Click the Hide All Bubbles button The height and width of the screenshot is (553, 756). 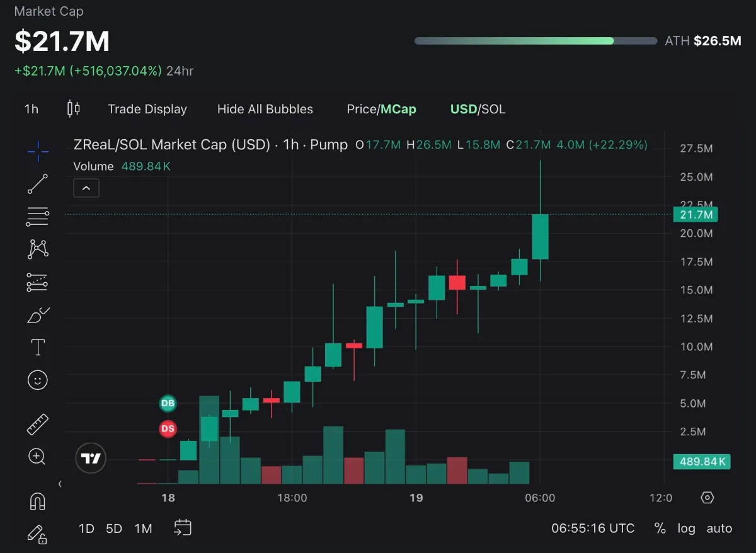[265, 109]
